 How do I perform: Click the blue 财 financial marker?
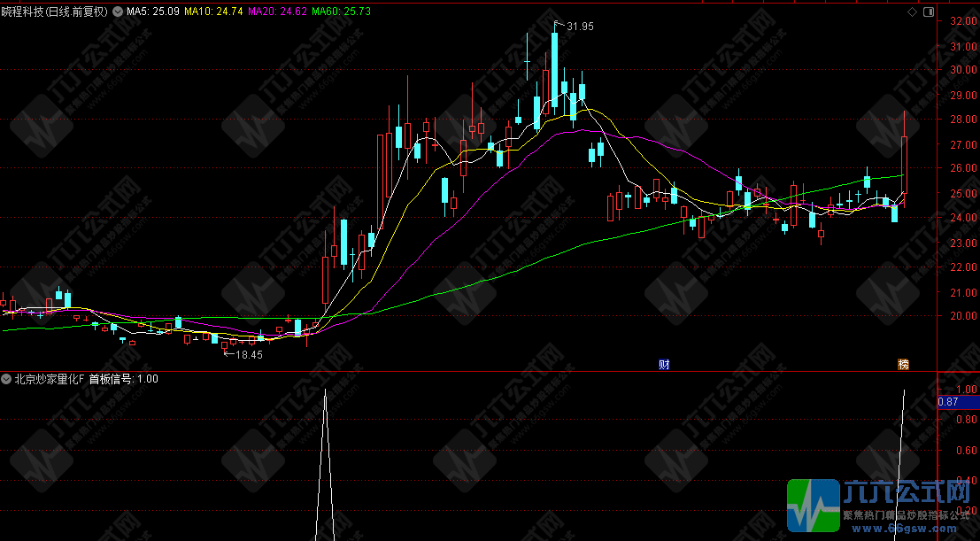click(x=664, y=364)
